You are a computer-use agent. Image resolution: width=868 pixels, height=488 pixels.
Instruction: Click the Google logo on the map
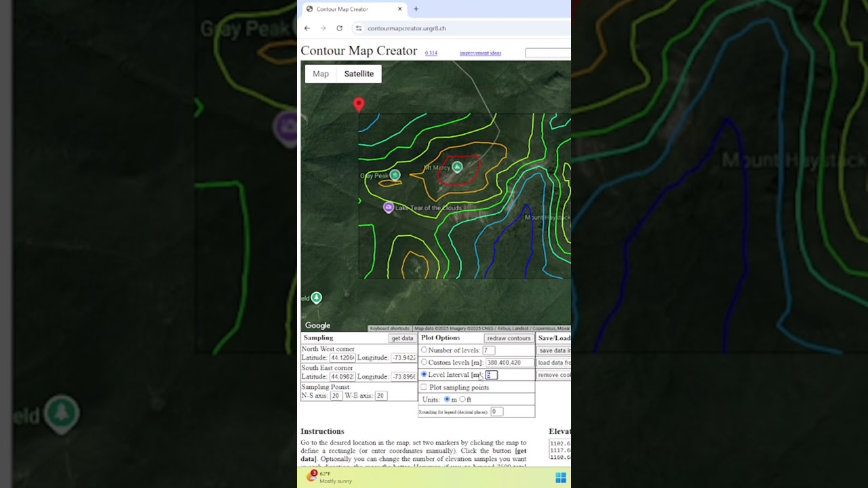tap(317, 325)
